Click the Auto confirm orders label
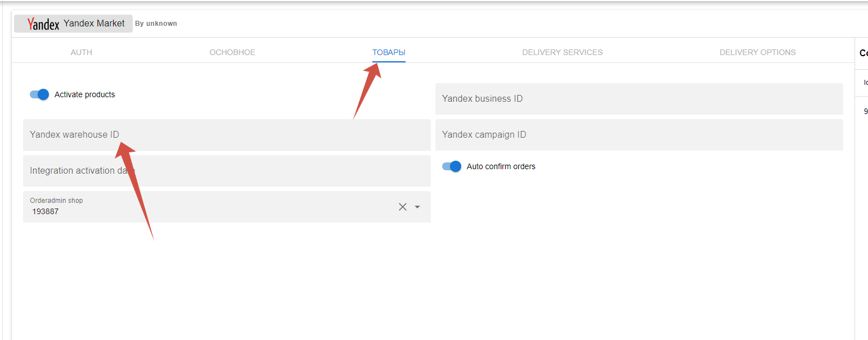 coord(501,166)
